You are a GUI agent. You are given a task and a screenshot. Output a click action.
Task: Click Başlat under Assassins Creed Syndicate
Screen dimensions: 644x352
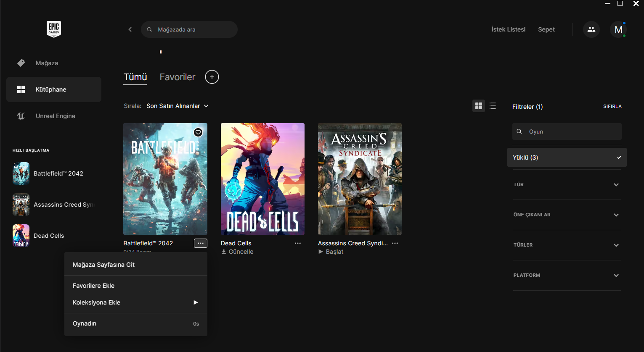pyautogui.click(x=334, y=252)
